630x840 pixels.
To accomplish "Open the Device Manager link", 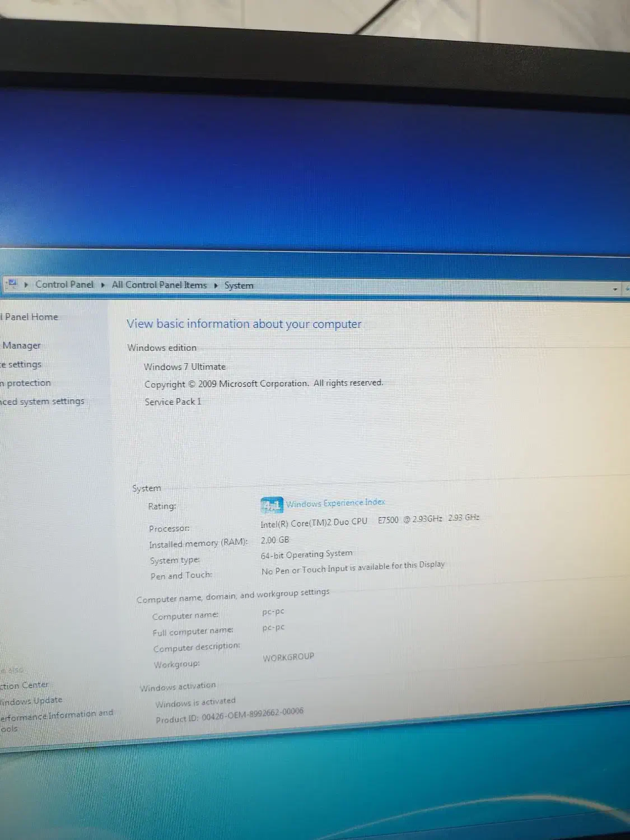I will (x=21, y=346).
